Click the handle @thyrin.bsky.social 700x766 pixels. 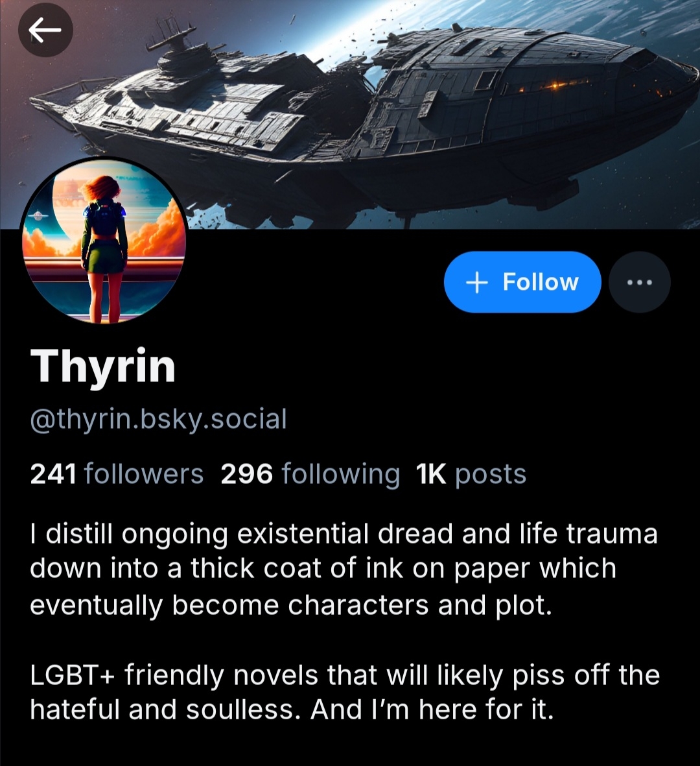[x=158, y=420]
